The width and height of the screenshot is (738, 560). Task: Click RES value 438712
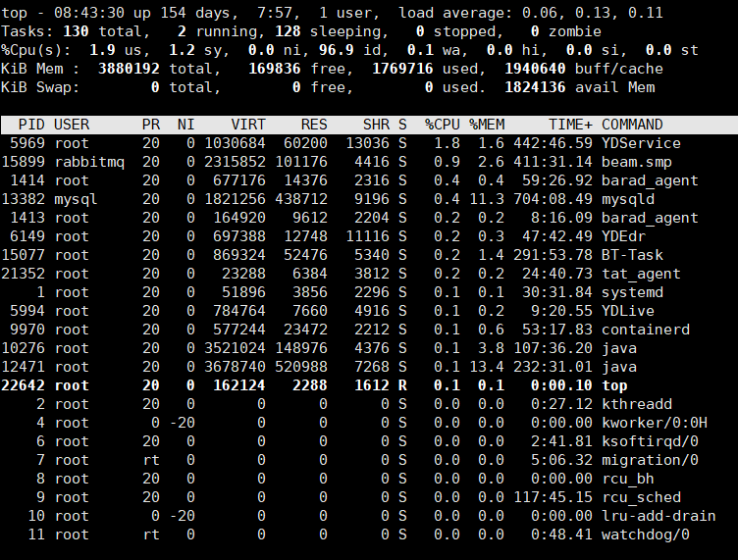(301, 199)
